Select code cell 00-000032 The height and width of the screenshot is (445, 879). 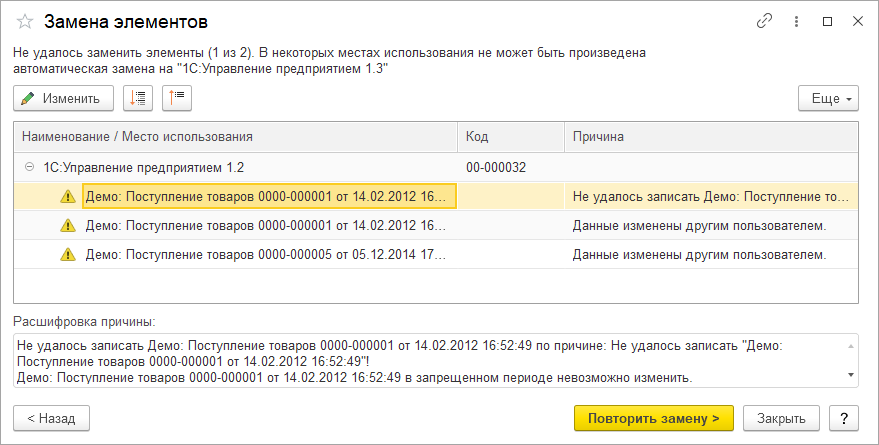point(511,167)
